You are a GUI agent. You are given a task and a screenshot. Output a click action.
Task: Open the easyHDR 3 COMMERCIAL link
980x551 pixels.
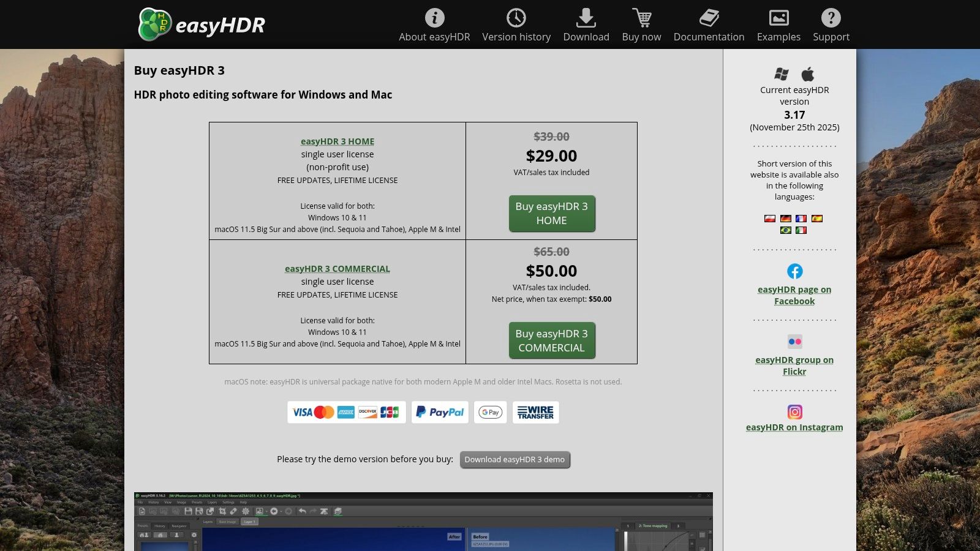[337, 268]
